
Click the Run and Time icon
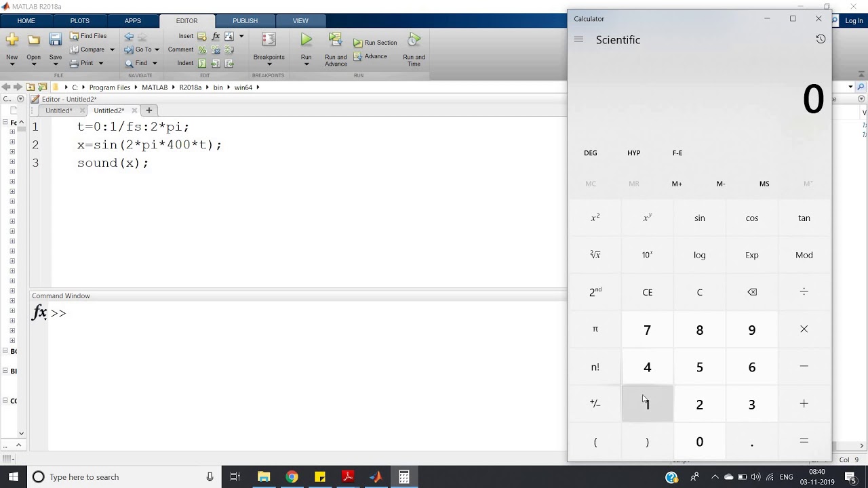coord(414,40)
